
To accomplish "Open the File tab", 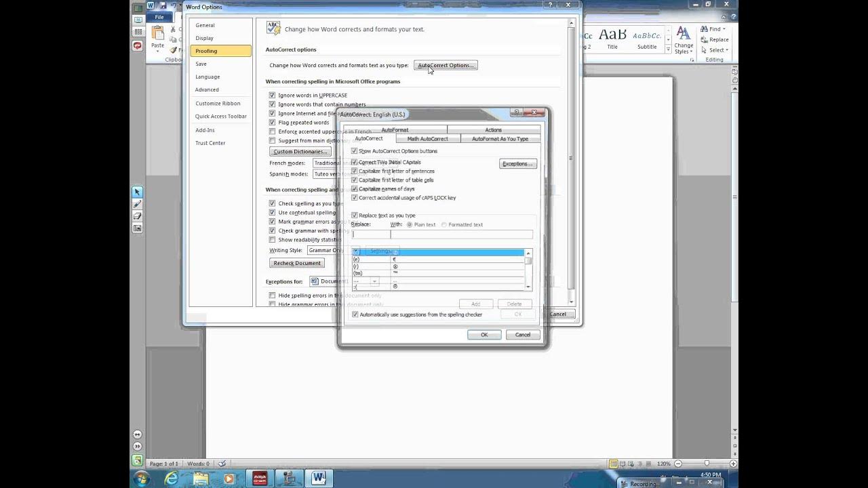I will 159,17.
